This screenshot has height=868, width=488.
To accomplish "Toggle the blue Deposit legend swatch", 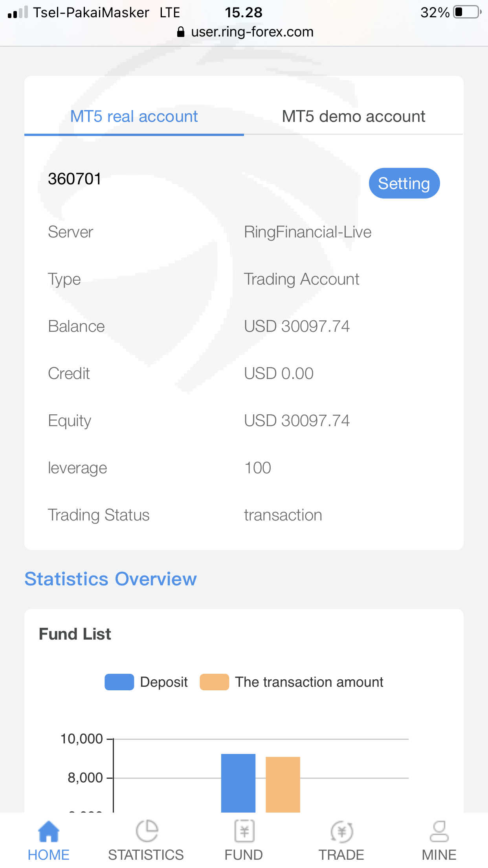I will 119,682.
